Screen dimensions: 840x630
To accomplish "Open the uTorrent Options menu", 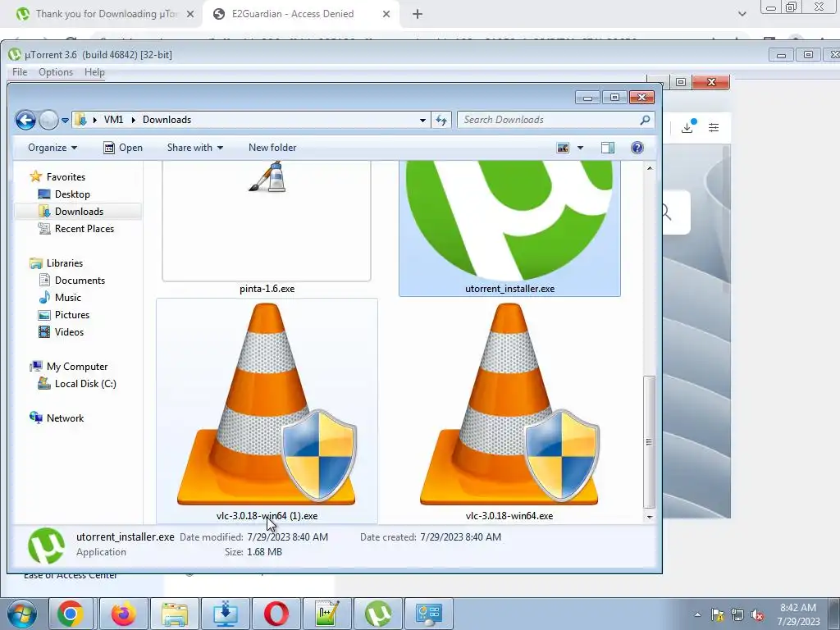I will 56,72.
